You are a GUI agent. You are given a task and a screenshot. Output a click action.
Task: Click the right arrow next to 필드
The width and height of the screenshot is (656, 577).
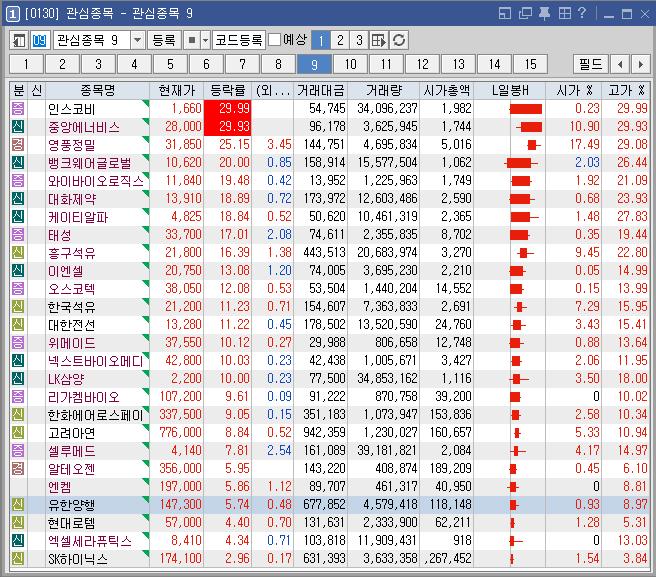coord(641,64)
